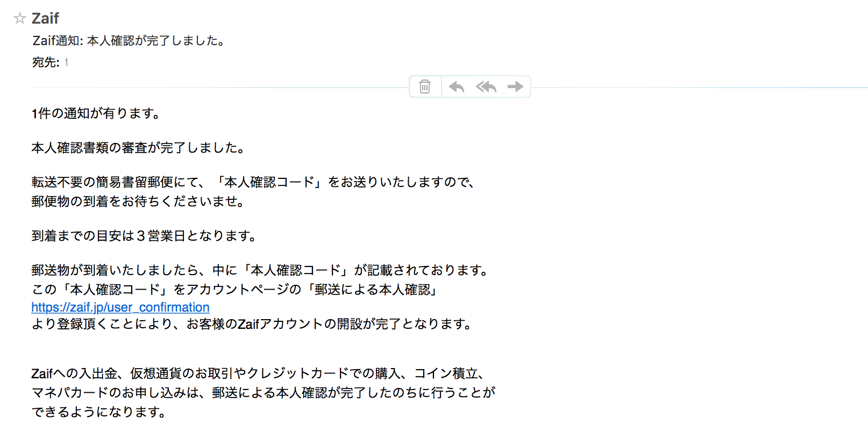Click the line starting with 転送不要の簡易書留郵便にて
The image size is (868, 432).
point(253,182)
